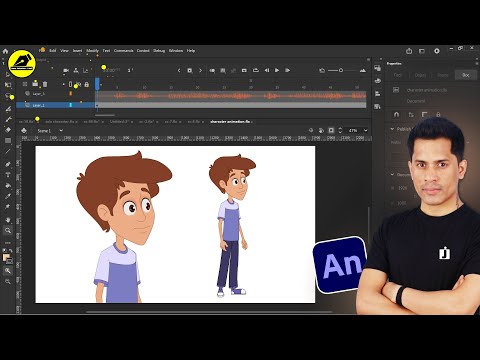Select the Layer_1 layer
This screenshot has width=480, height=360.
(x=55, y=105)
